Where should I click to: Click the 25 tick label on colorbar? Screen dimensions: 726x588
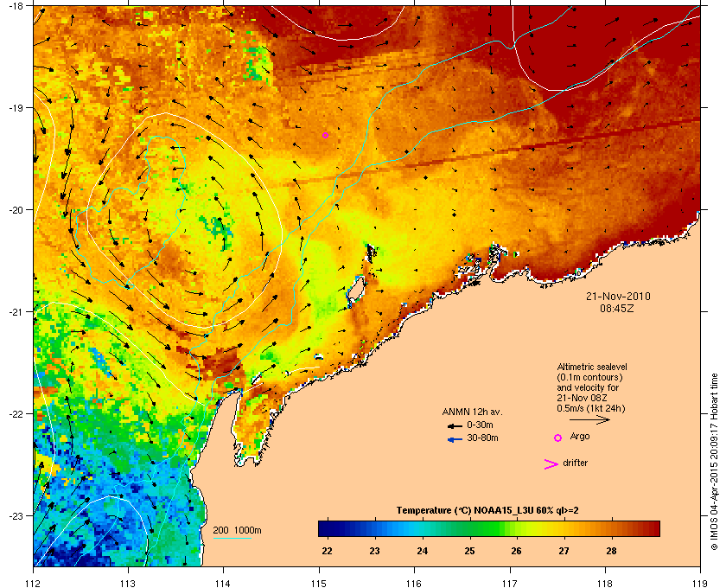469,551
